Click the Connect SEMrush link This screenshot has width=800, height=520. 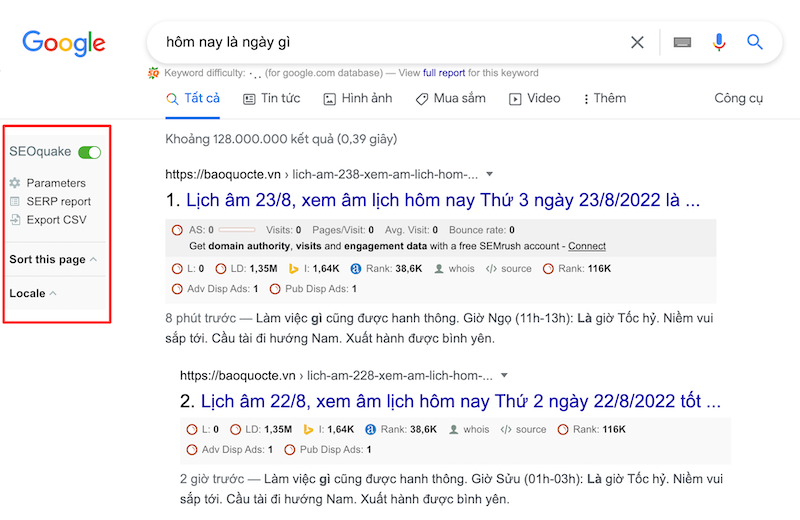(x=587, y=246)
